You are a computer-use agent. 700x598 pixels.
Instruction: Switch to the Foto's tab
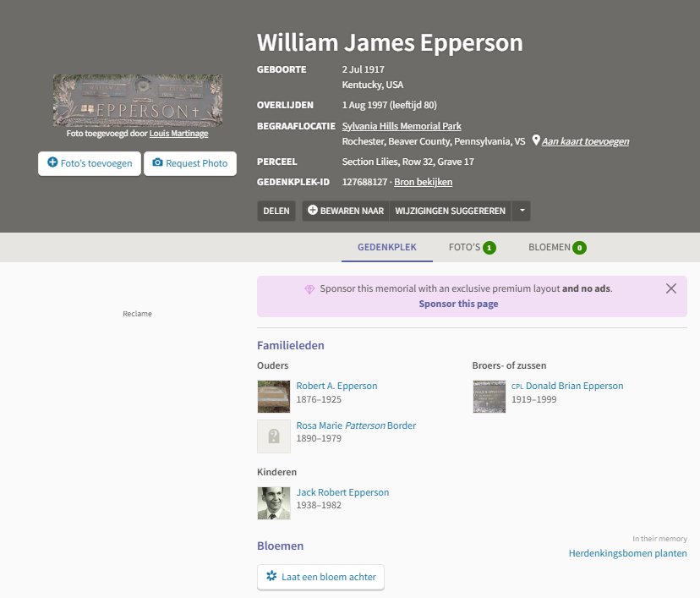coord(472,247)
